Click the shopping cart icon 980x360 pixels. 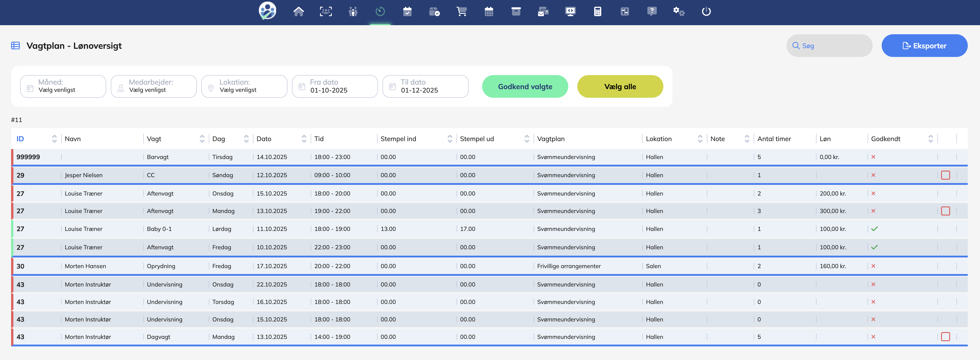pos(462,12)
